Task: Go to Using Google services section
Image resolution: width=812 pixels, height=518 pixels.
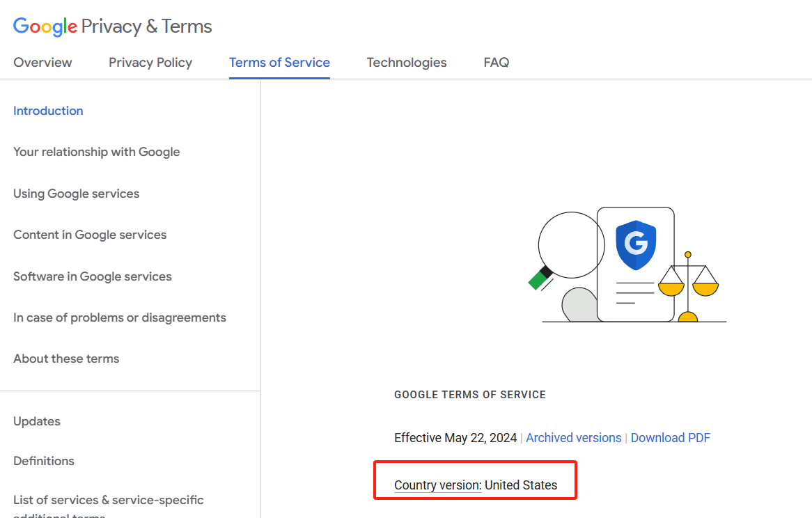Action: point(76,194)
